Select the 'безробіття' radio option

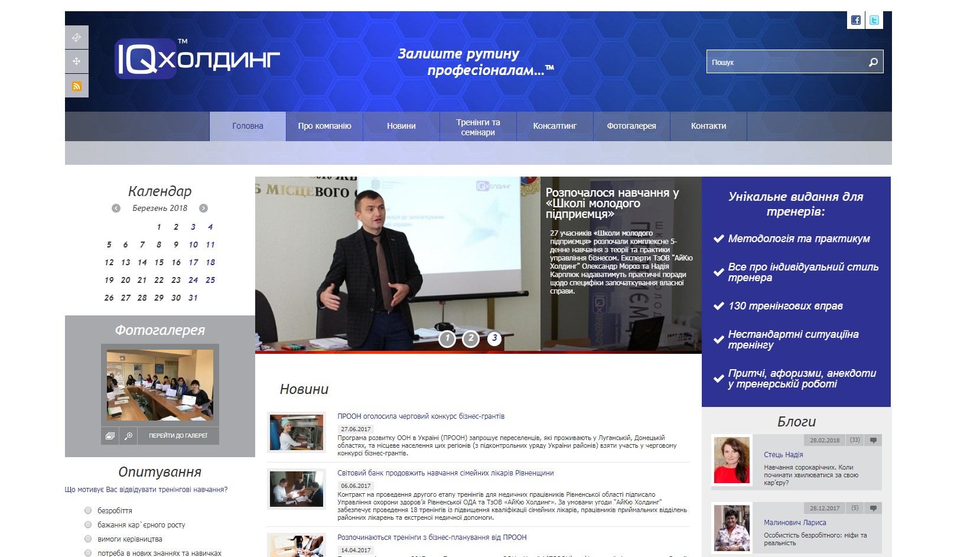(x=88, y=510)
